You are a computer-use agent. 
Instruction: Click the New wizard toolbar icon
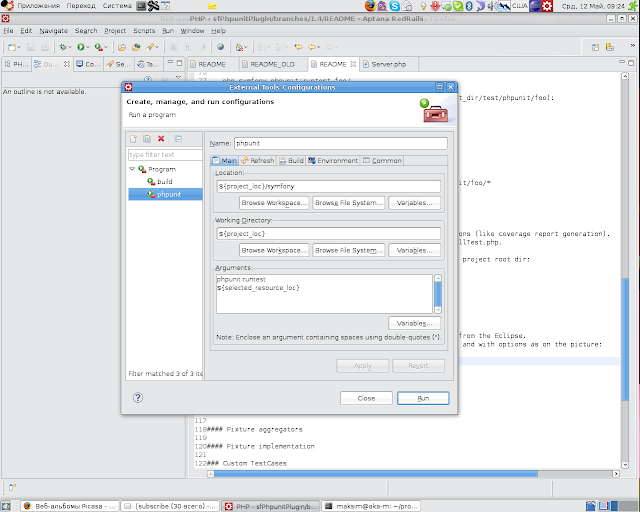point(12,47)
